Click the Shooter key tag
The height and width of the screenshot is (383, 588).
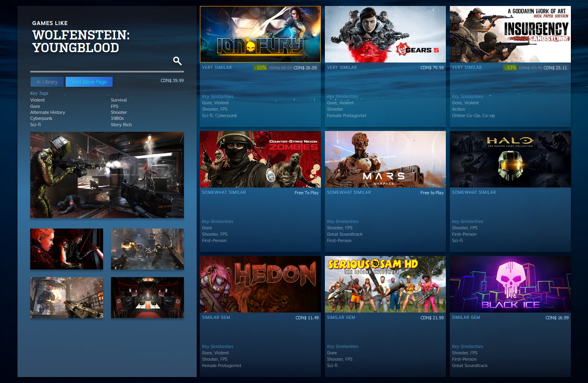tap(119, 112)
